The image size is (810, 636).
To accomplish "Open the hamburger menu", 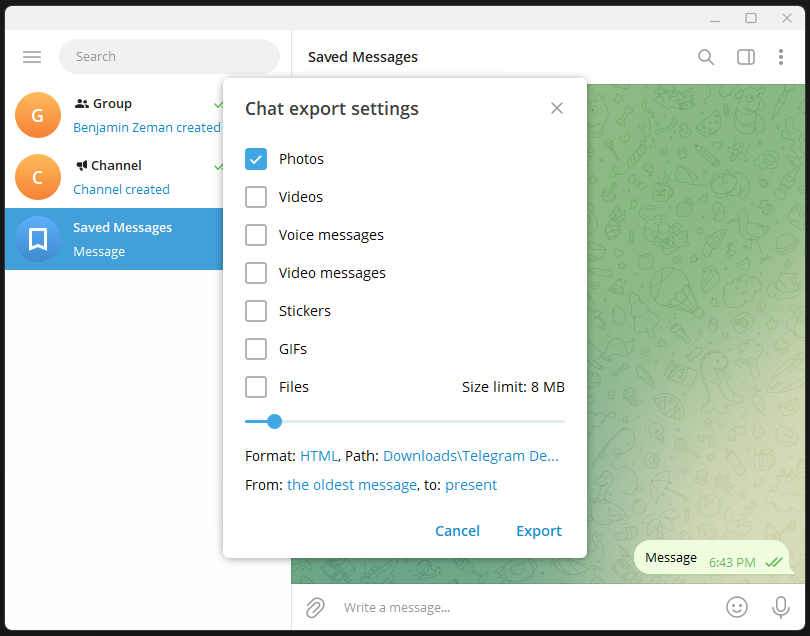I will (x=32, y=57).
